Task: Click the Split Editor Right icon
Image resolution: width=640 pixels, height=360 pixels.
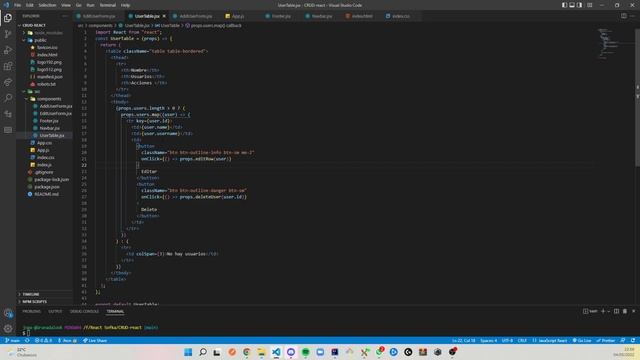Action: click(624, 16)
